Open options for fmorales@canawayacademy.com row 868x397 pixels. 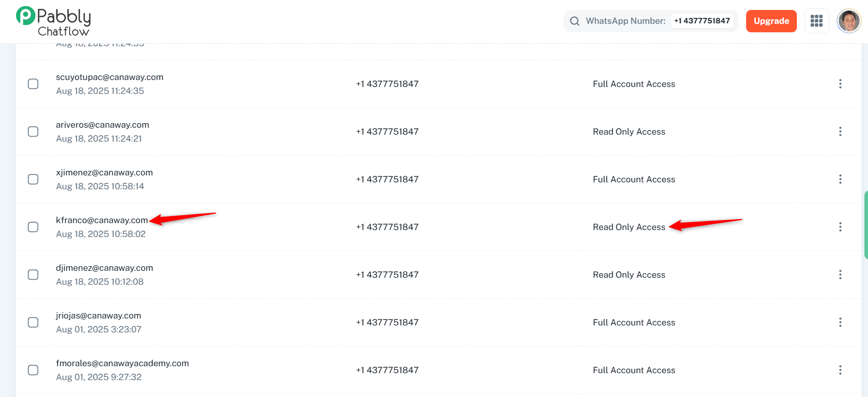point(840,370)
